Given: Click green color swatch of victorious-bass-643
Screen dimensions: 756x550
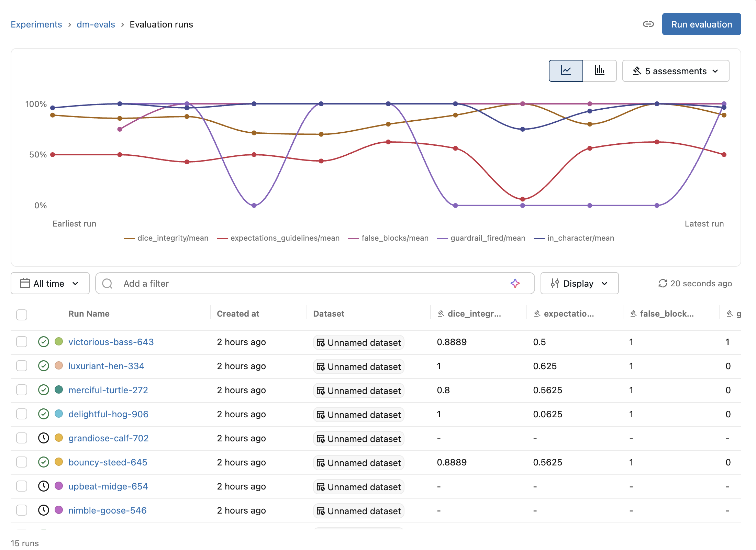Looking at the screenshot, I should [x=59, y=341].
